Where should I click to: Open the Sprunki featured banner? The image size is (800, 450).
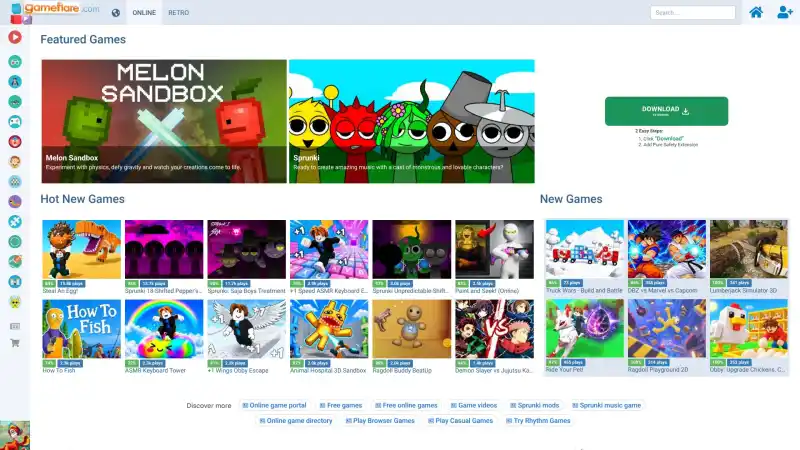point(412,121)
